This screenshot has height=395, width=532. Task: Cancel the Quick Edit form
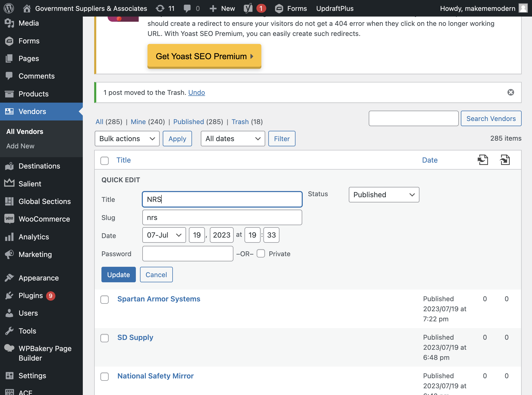(x=156, y=275)
